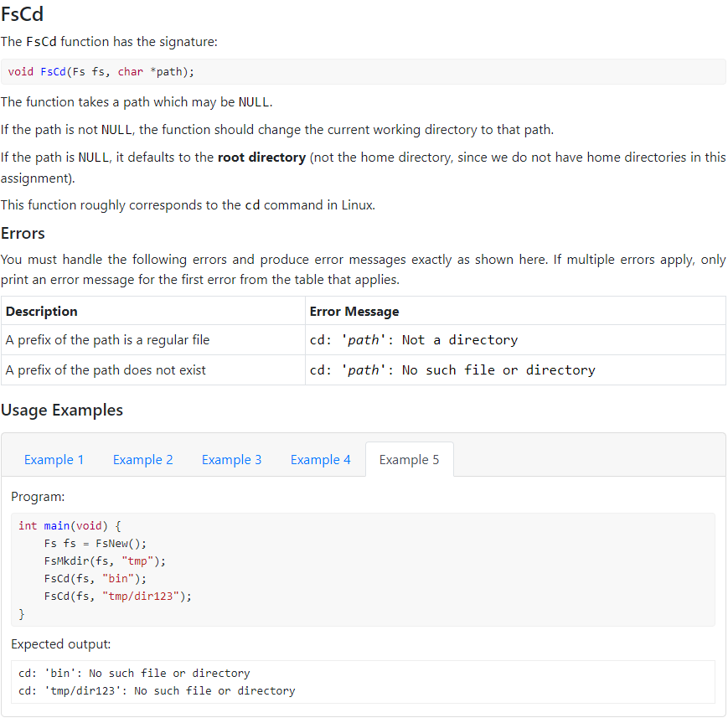The height and width of the screenshot is (718, 728).
Task: Click the FsCd function signature code line
Action: (101, 71)
